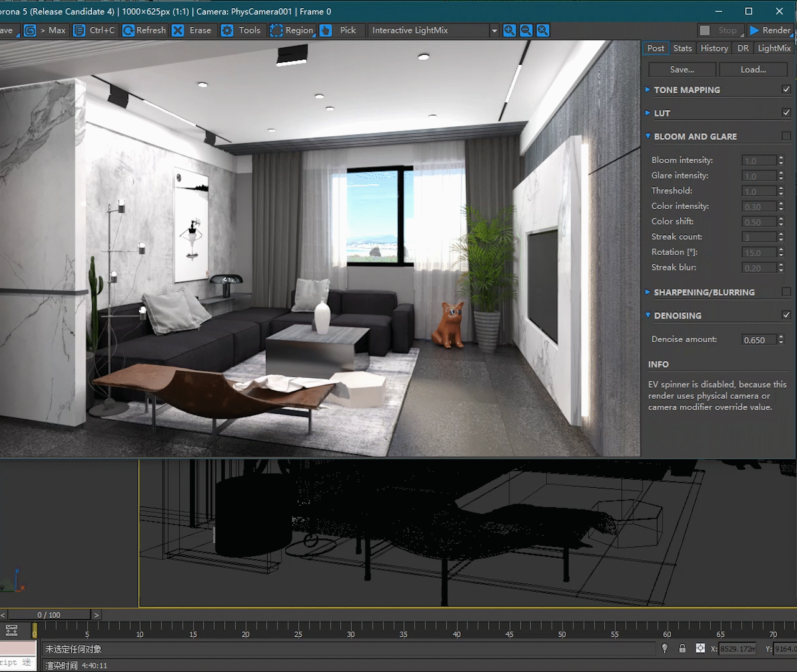The image size is (797, 672).
Task: Click the status text "未选定任何对象"
Action: pos(73,649)
